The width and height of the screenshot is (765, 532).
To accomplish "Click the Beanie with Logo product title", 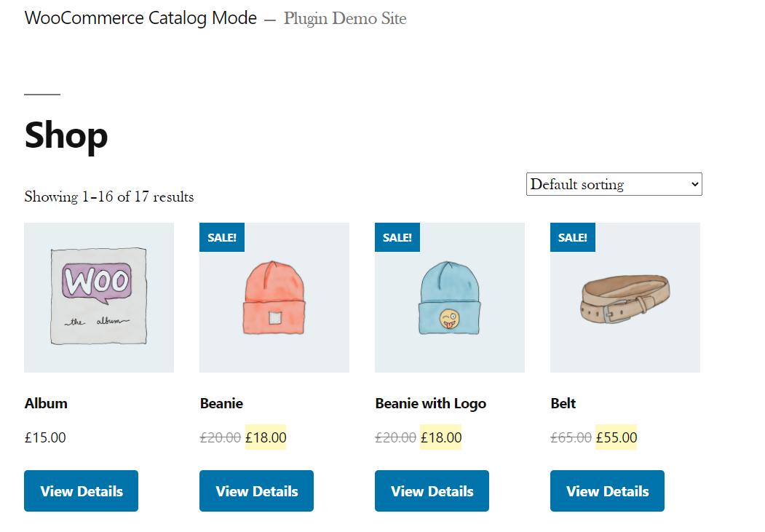I will [430, 403].
